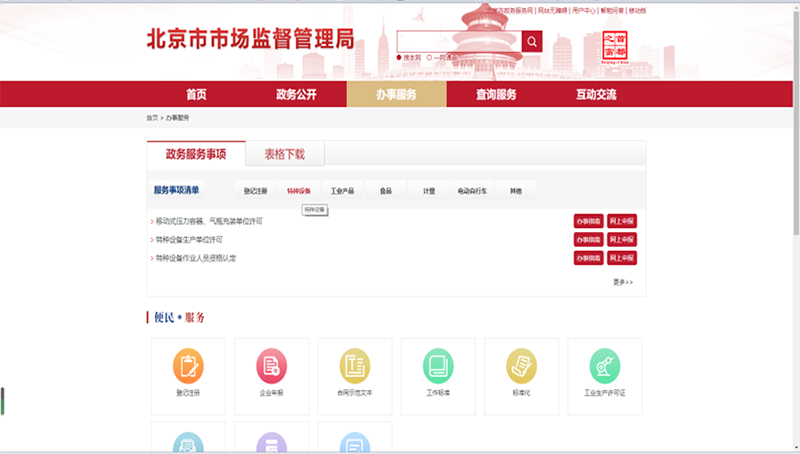Image resolution: width=800 pixels, height=454 pixels.
Task: Open the 移动式压力容器、气瓶充装单位许可 item
Action: (x=209, y=221)
